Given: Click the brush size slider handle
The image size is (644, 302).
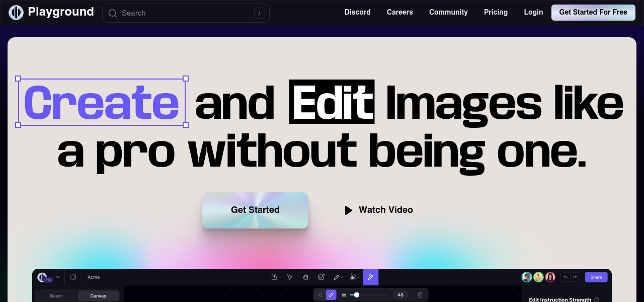Looking at the screenshot, I should tap(357, 295).
